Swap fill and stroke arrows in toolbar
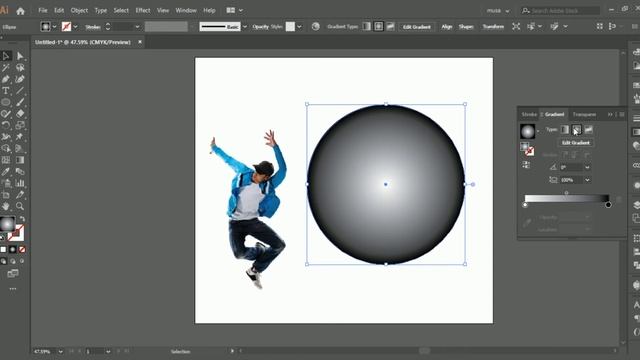640x360 pixels. (x=22, y=219)
